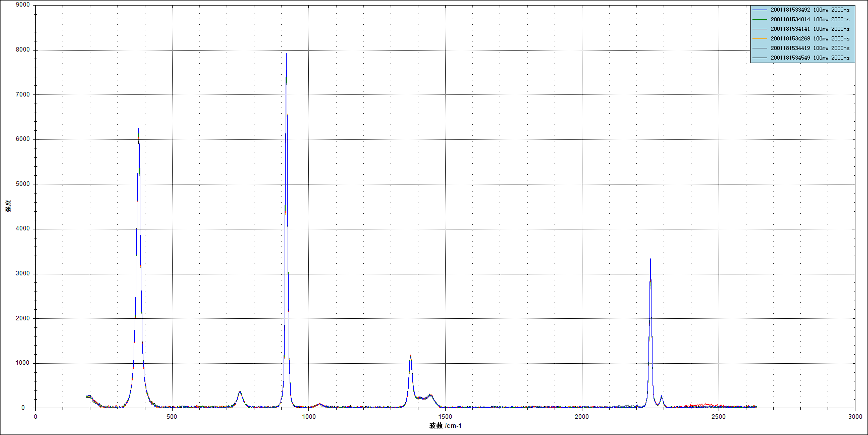
Task: Click the x-axis title 波数 /cm-1
Action: pyautogui.click(x=445, y=425)
